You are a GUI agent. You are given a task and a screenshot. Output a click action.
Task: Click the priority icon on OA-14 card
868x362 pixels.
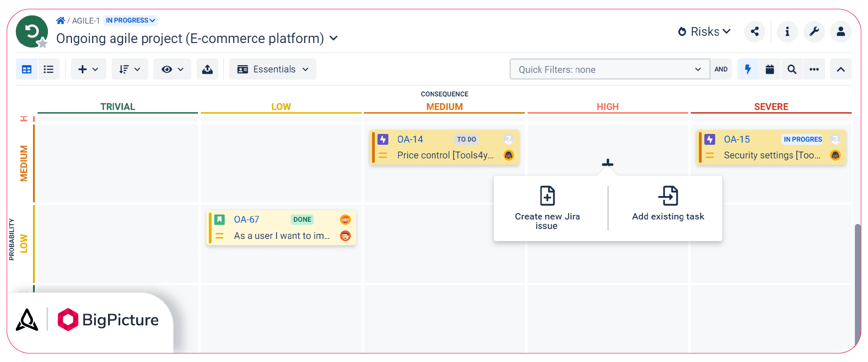pyautogui.click(x=383, y=155)
